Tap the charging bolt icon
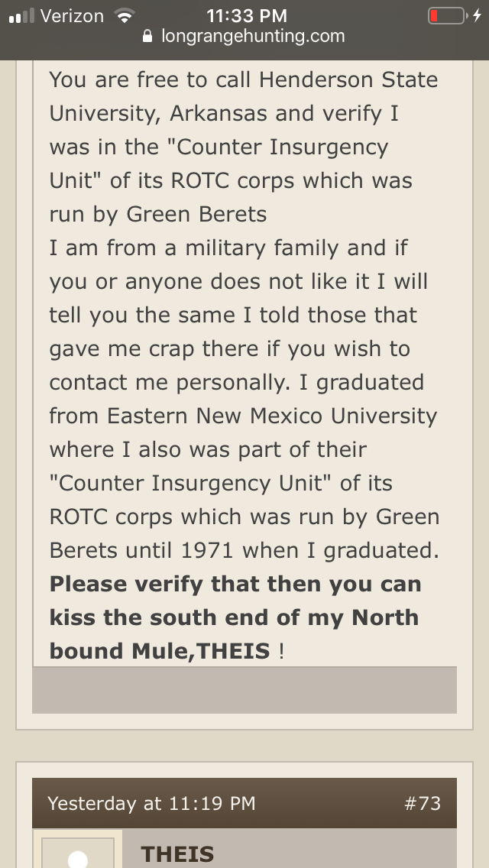489x868 pixels. [478, 16]
